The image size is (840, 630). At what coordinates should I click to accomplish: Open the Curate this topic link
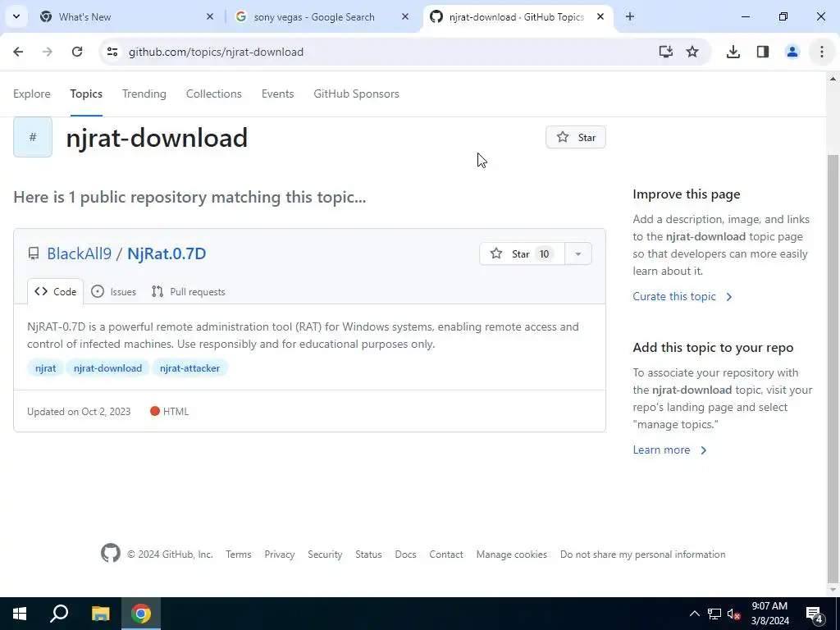682,296
